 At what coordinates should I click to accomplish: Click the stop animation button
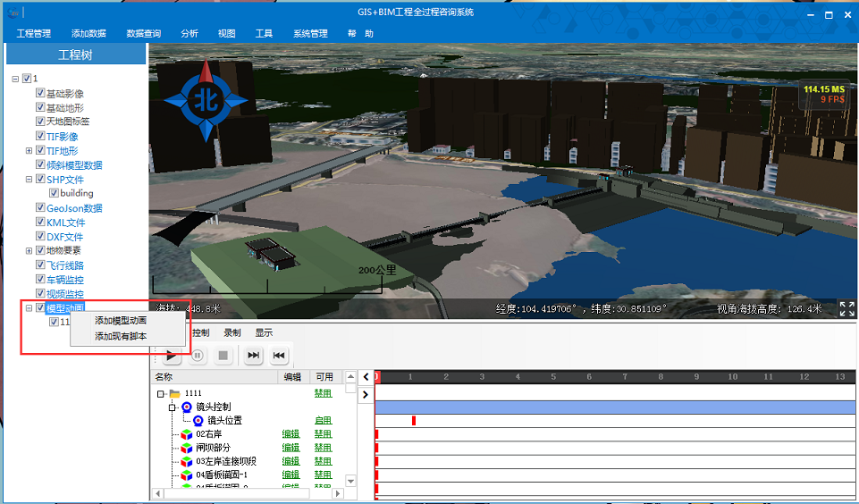223,356
